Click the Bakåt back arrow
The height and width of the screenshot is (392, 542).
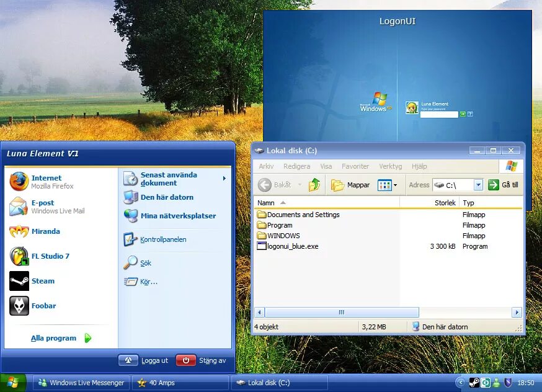(265, 185)
